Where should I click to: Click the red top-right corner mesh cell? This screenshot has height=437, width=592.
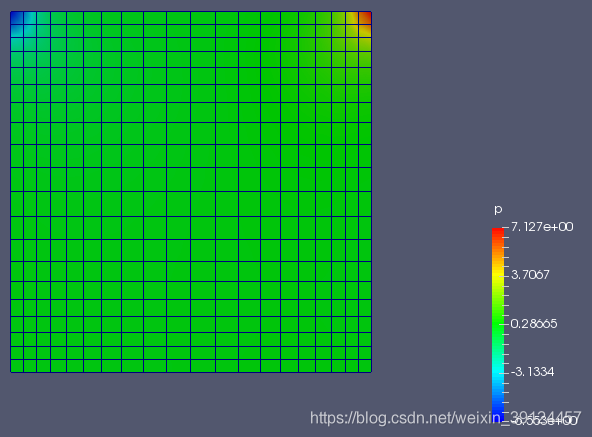[x=365, y=18]
